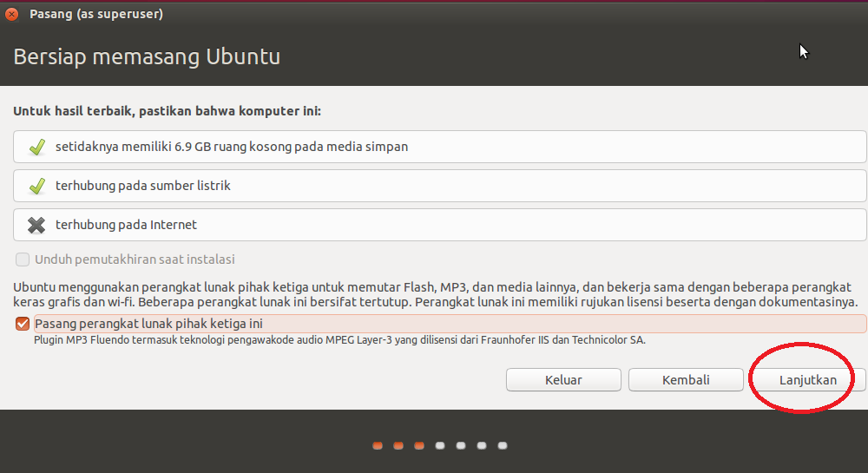Image resolution: width=868 pixels, height=473 pixels.
Task: Uncheck Pasang perangkat lunak pihak ketiga ini
Action: (x=23, y=324)
